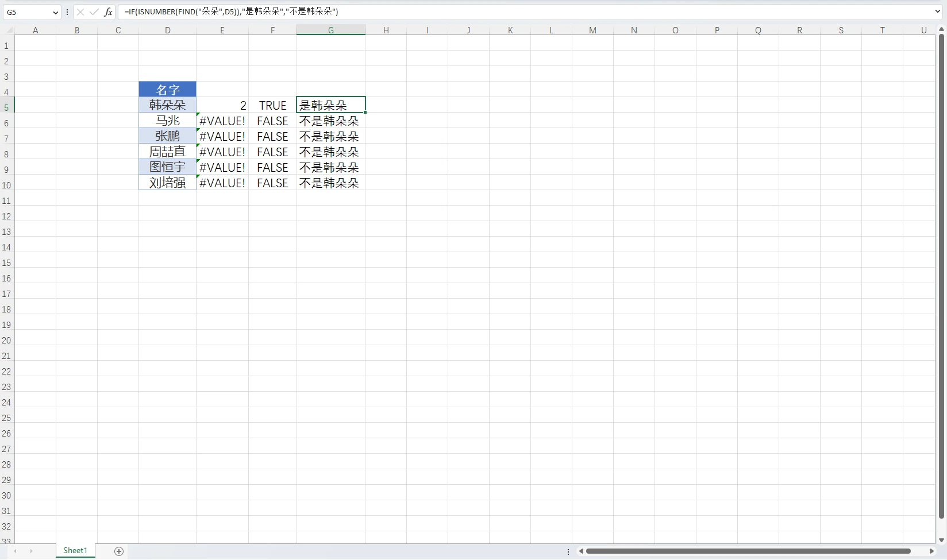The width and height of the screenshot is (947, 560).
Task: Select 不是韩朵朵 cell in row 10
Action: pyautogui.click(x=331, y=182)
